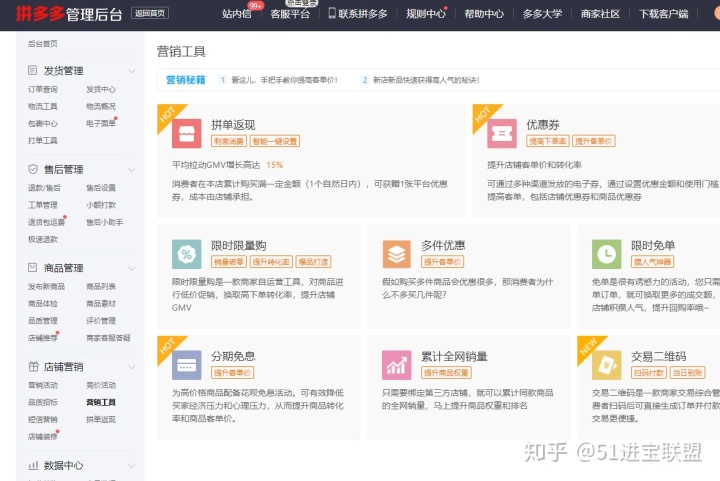
Task: Open 发布新商品 in sidebar
Action: 46,286
